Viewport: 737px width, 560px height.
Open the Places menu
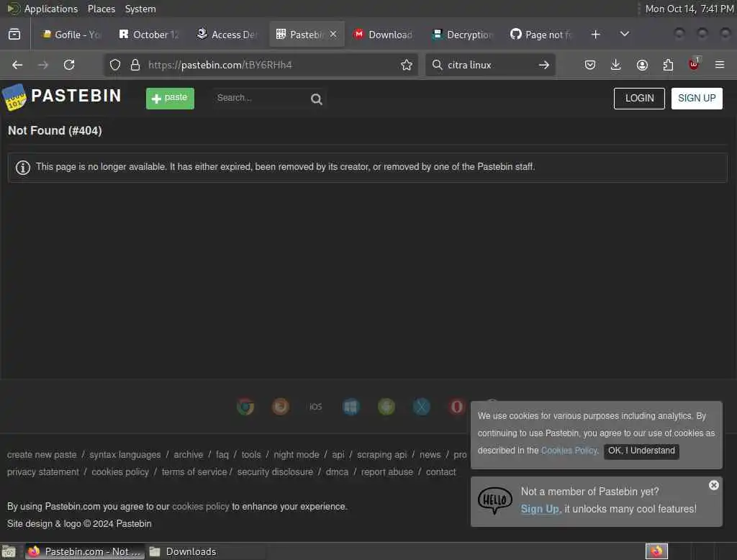pyautogui.click(x=101, y=9)
